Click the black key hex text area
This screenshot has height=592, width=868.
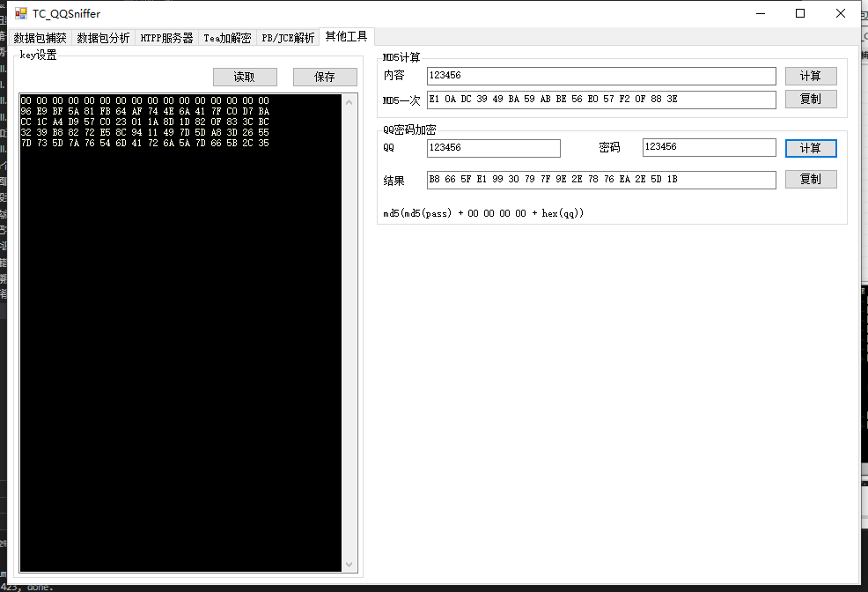(180, 332)
